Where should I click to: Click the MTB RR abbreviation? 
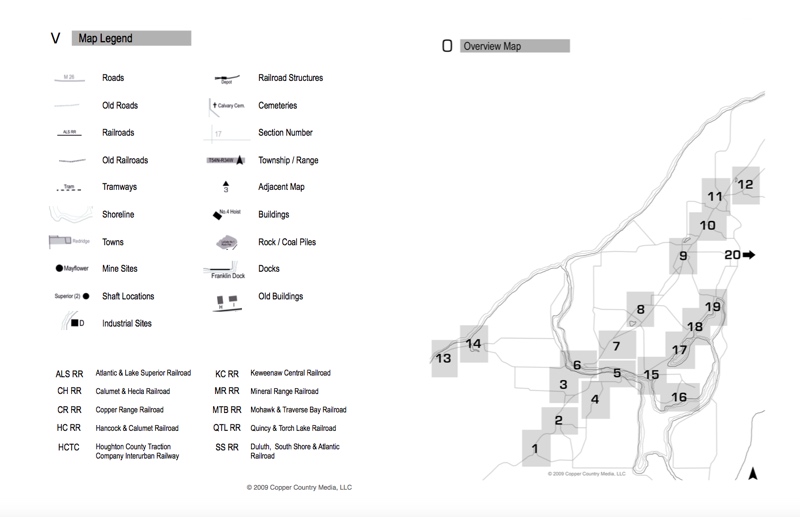coord(227,410)
